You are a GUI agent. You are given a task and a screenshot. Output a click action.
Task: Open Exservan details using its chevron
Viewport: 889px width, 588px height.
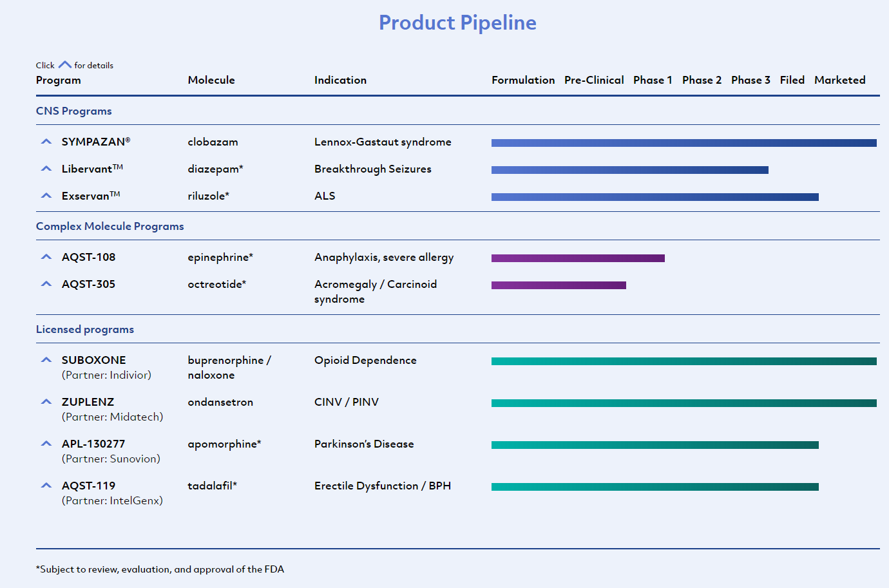click(x=46, y=196)
